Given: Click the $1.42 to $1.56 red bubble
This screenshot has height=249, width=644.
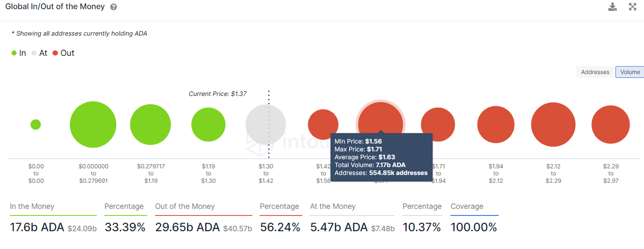Looking at the screenshot, I should click(x=323, y=122).
